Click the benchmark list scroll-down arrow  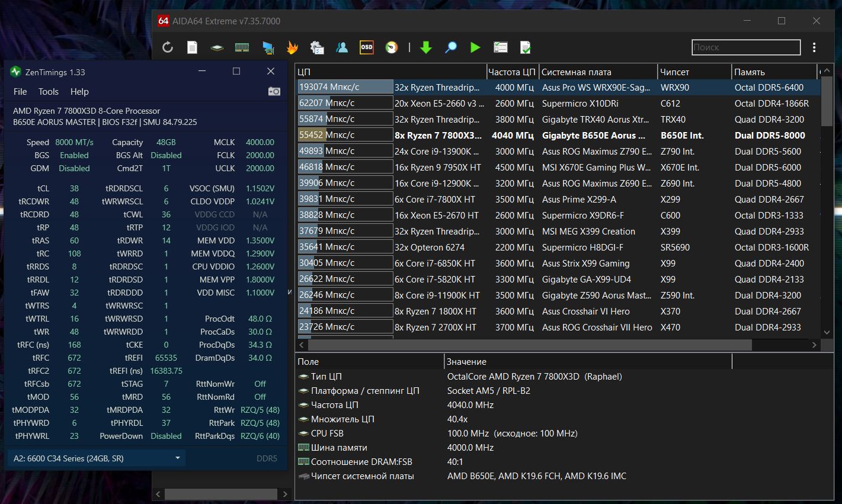pos(827,333)
